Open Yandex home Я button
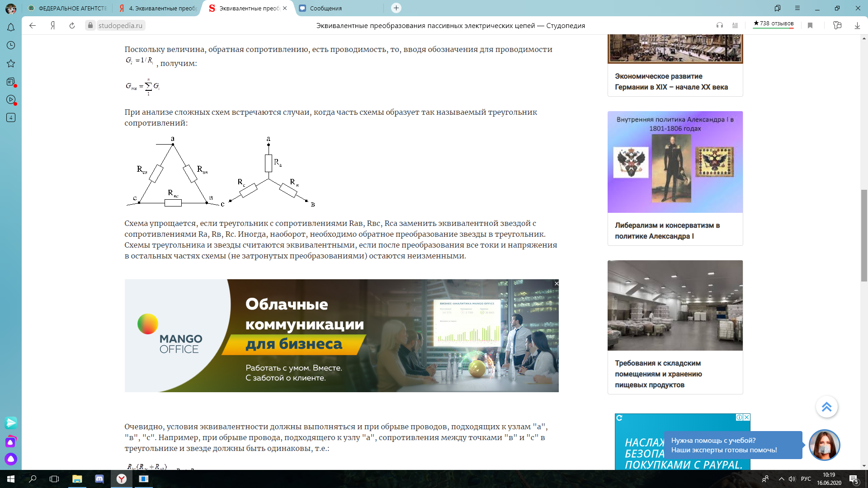This screenshot has height=488, width=868. (x=53, y=26)
